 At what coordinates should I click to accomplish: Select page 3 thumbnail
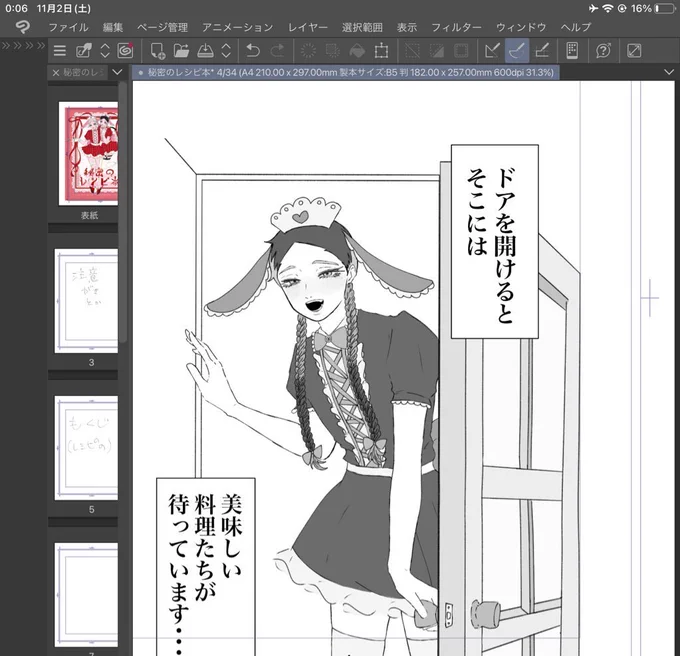[86, 301]
